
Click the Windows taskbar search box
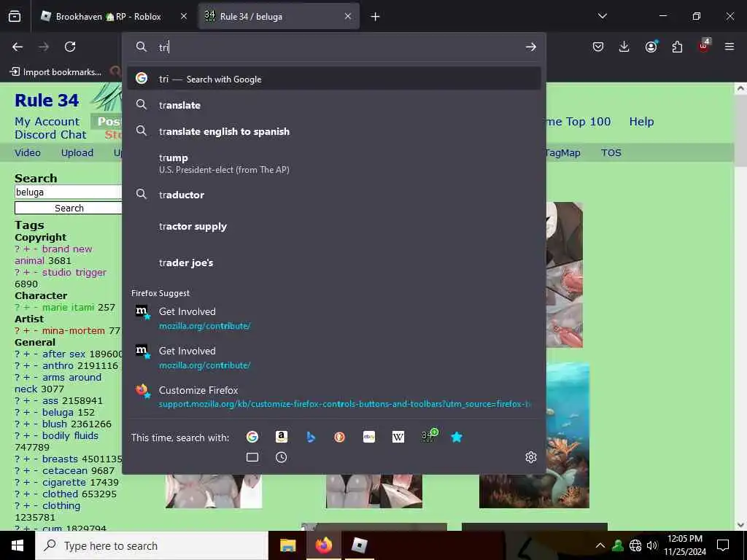[152, 545]
